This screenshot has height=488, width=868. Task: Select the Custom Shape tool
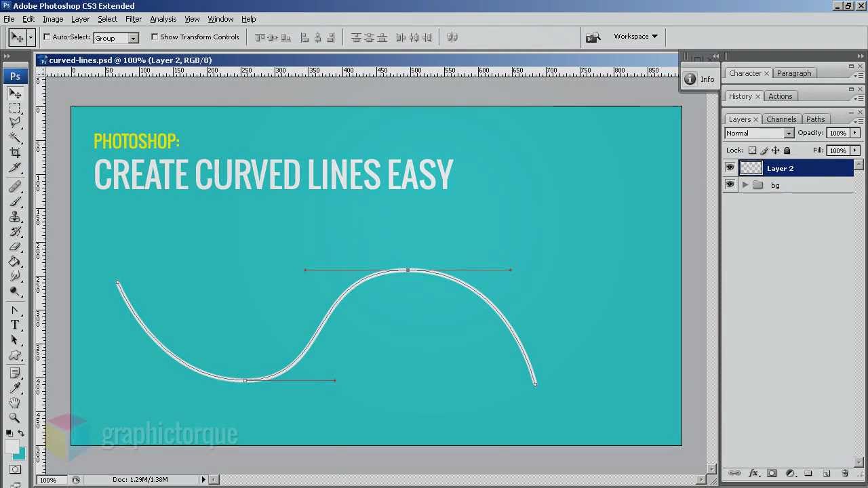click(15, 355)
